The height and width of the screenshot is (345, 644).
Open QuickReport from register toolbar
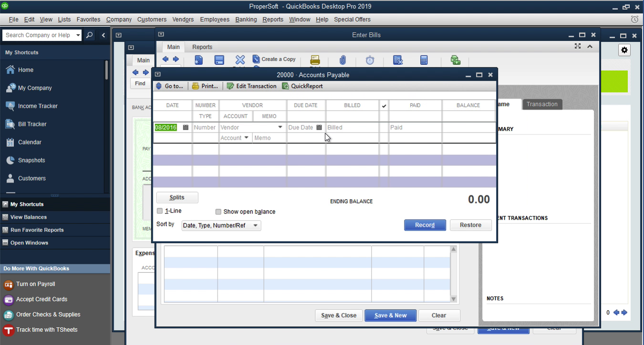302,86
